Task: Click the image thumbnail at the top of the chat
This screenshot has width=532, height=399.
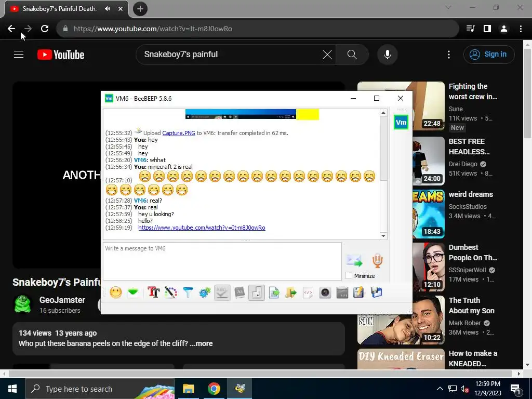Action: click(x=252, y=114)
